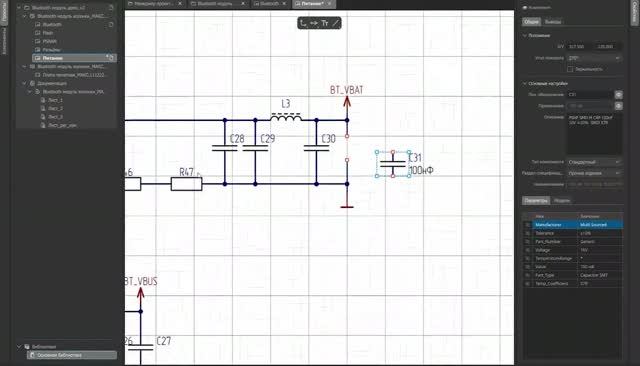Viewport: 640px width, 366px height.
Task: Switch to the Модели tab
Action: (x=562, y=200)
